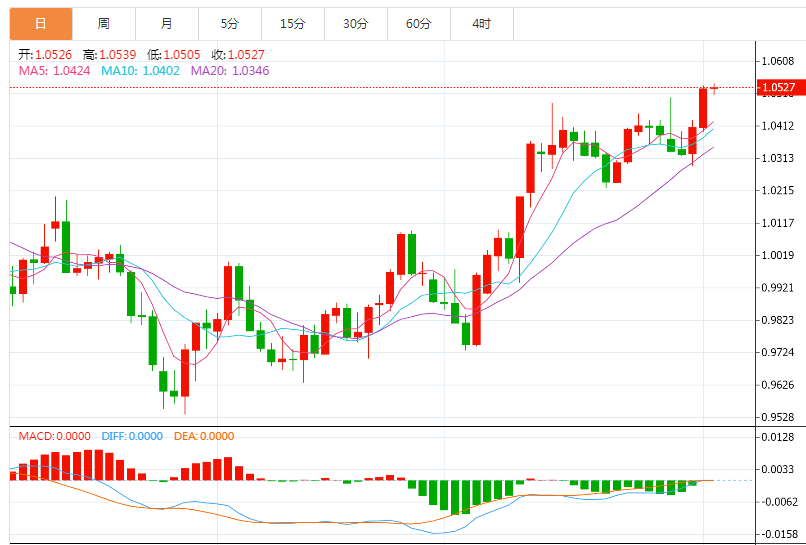
Task: Click the 1.0313 price axis label
Action: pyautogui.click(x=778, y=158)
